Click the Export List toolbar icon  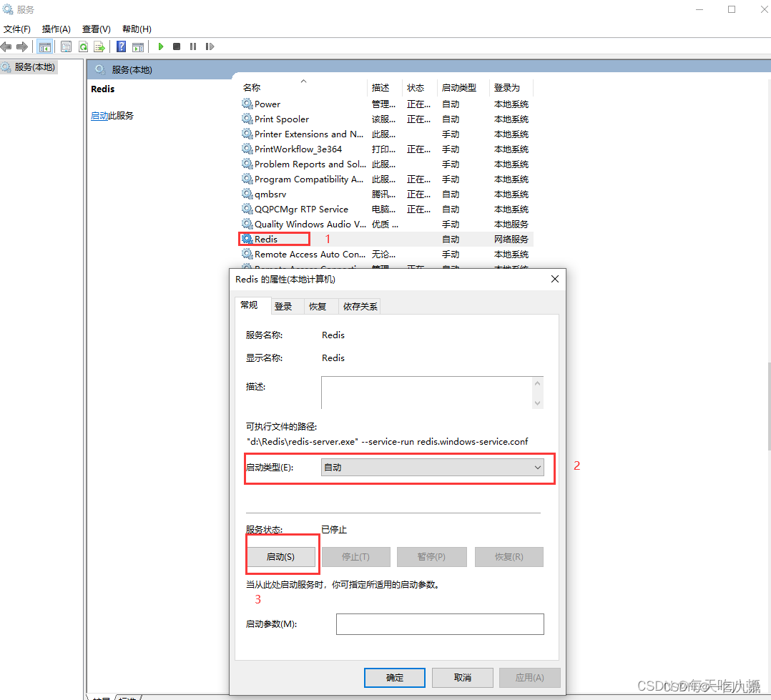point(100,46)
